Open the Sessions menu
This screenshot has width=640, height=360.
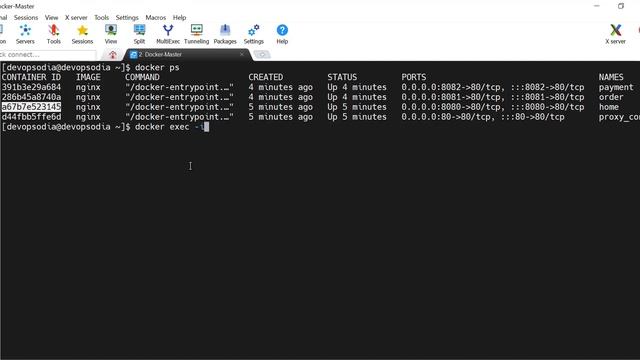pyautogui.click(x=26, y=18)
